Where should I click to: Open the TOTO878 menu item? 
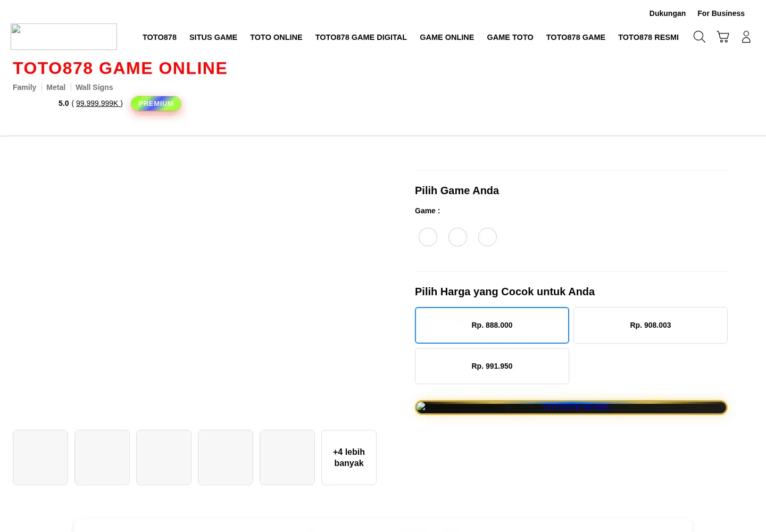[160, 37]
